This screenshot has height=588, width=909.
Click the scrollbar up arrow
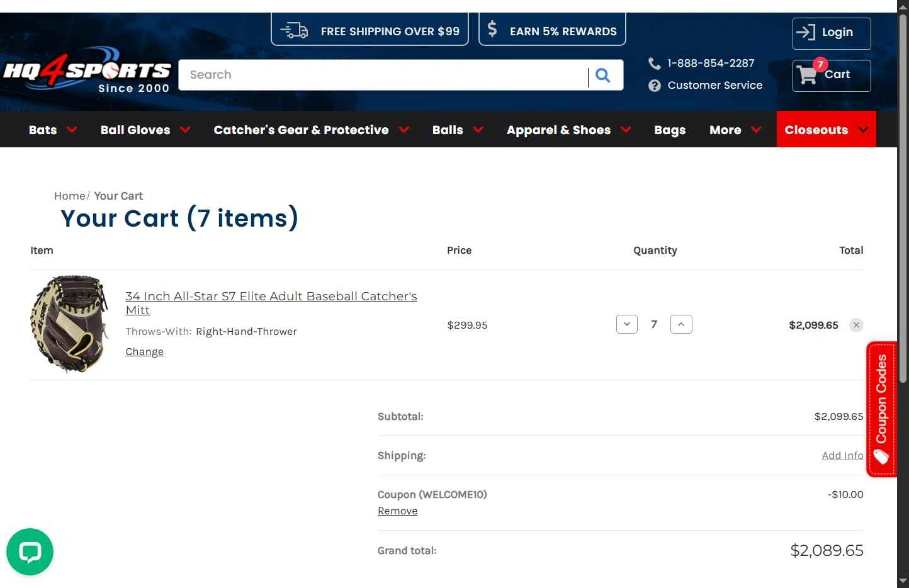pyautogui.click(x=903, y=6)
